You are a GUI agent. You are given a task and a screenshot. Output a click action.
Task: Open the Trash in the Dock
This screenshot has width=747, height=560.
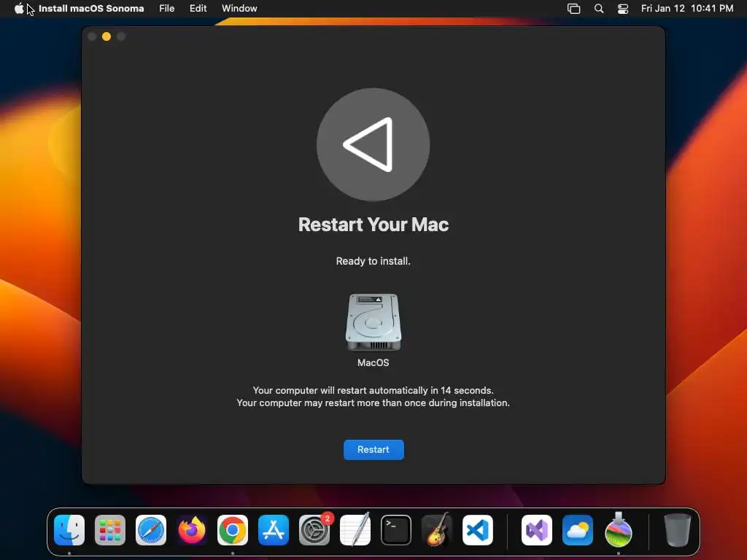point(678,530)
